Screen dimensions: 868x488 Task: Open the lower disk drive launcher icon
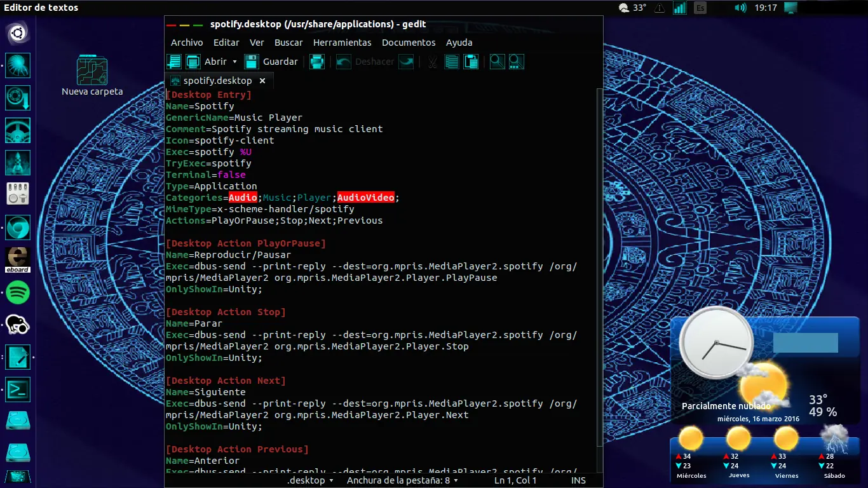click(x=18, y=452)
